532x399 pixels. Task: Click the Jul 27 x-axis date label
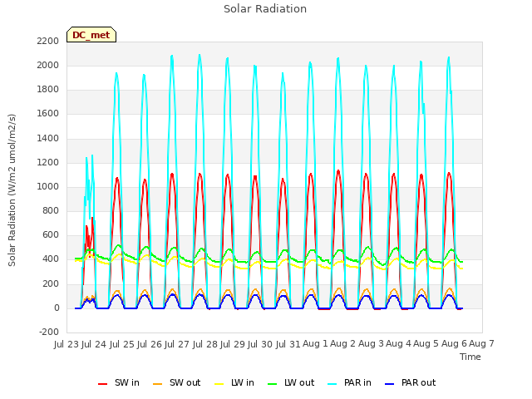point(177,344)
